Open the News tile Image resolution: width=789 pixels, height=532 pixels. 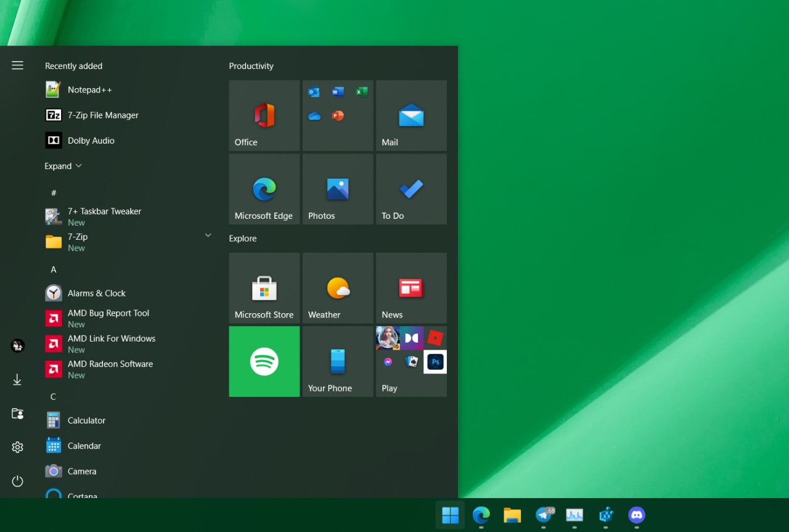[411, 288]
